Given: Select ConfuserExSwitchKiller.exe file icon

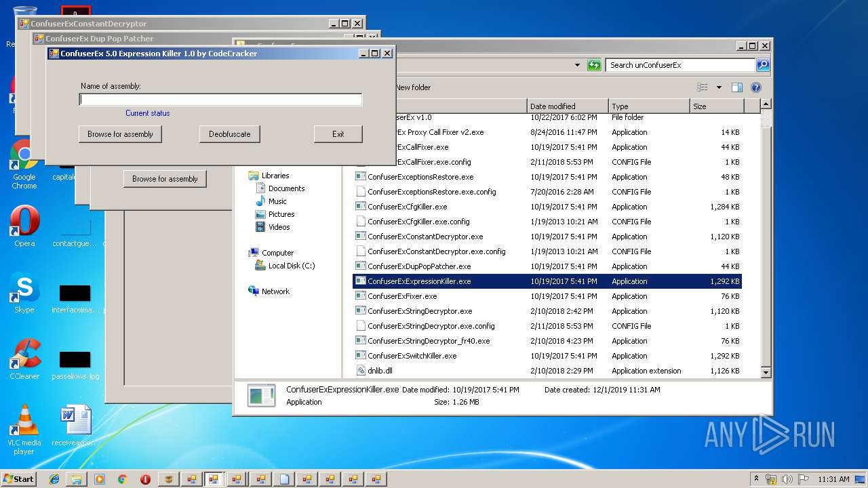Looking at the screenshot, I should [x=361, y=356].
